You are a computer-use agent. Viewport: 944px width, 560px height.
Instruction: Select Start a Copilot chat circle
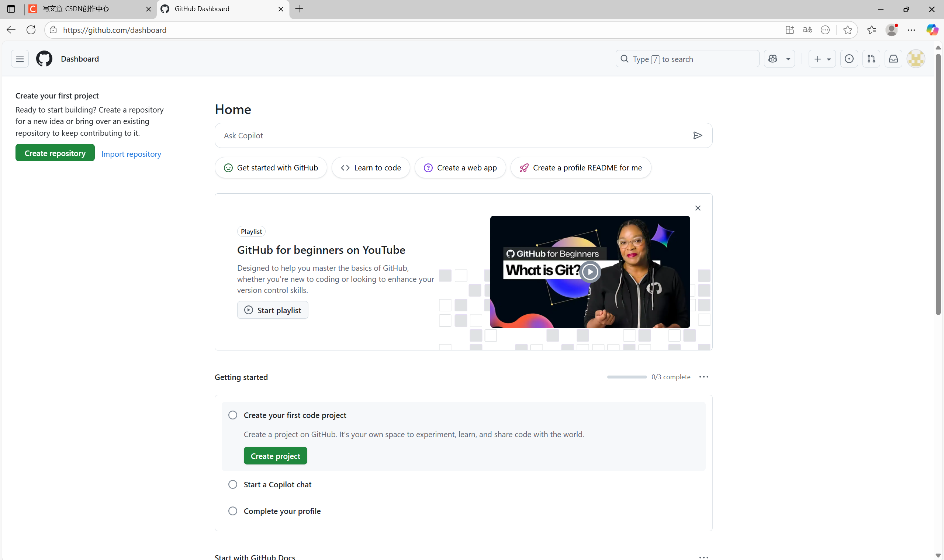233,484
